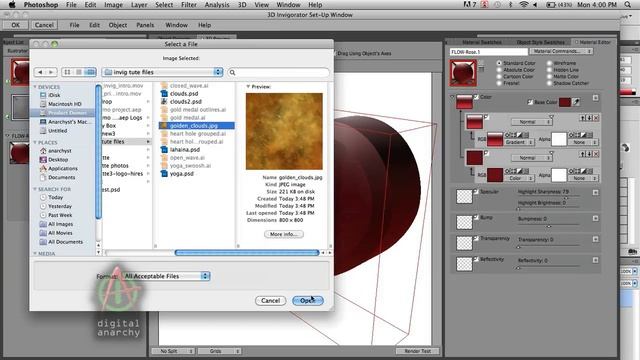Click the back arrow in file dialog
The width and height of the screenshot is (640, 360).
point(40,72)
